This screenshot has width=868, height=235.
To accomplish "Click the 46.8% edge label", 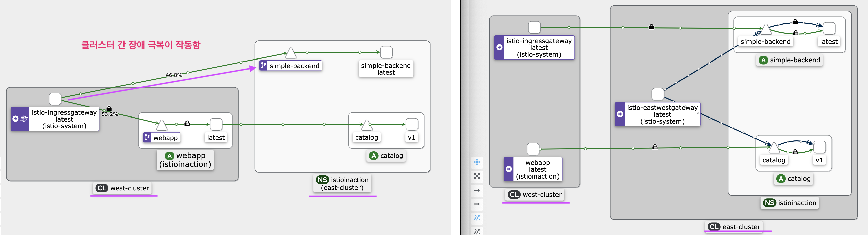I will pos(174,75).
